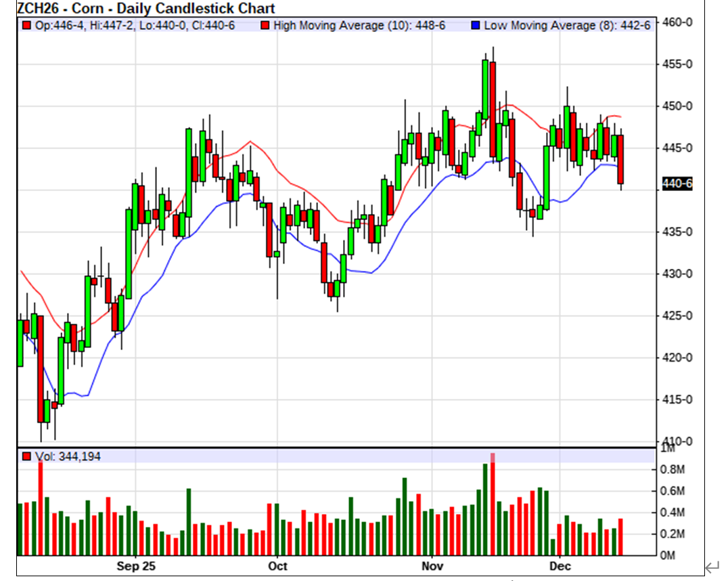Click the 435-0 price axis label

(678, 232)
